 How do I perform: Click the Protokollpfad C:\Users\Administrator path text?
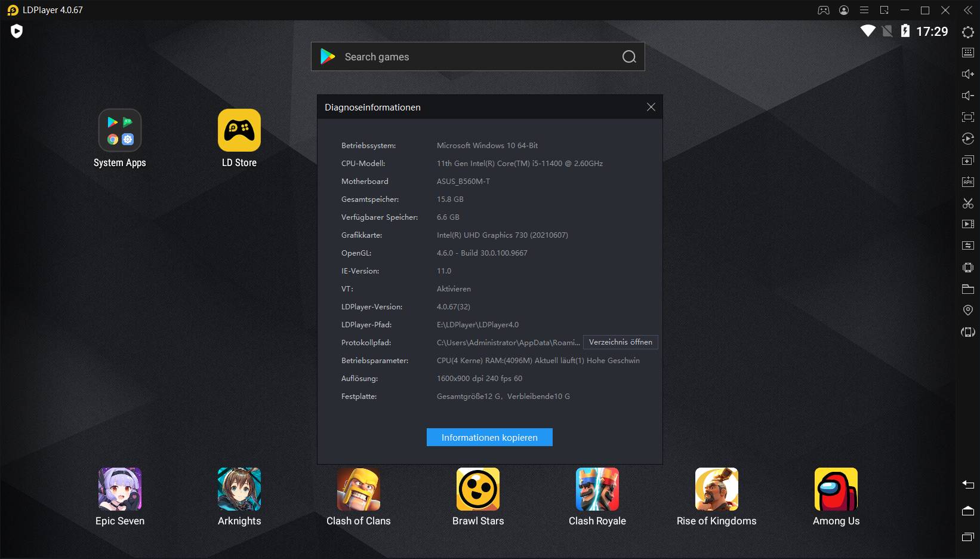(509, 342)
